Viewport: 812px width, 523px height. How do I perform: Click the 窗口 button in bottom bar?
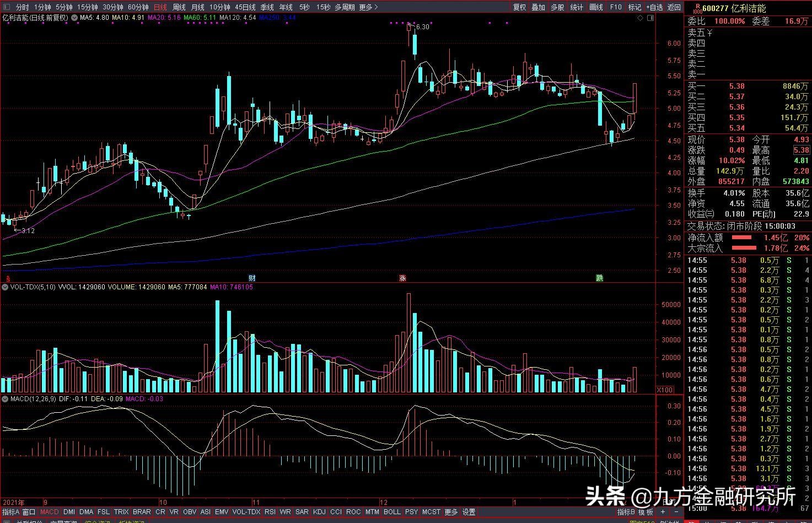[29, 512]
